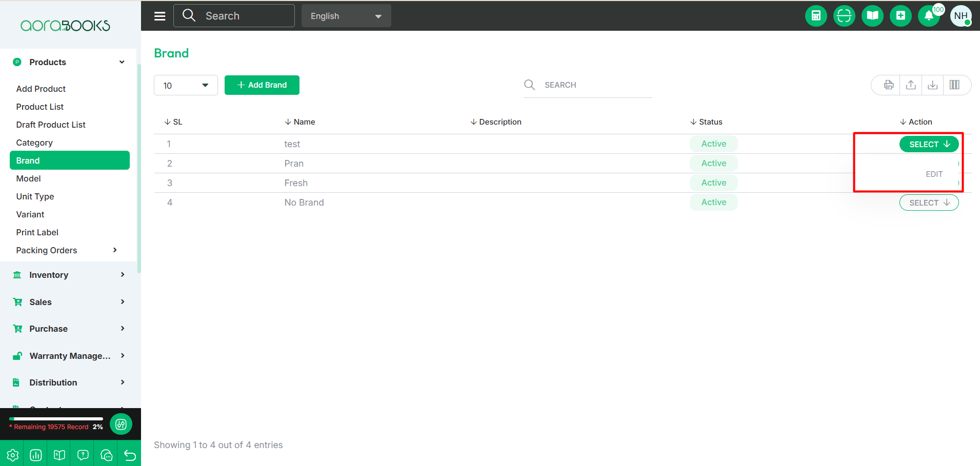Open settings gear in bottom bar
Viewport: 980px width, 466px height.
pyautogui.click(x=12, y=455)
